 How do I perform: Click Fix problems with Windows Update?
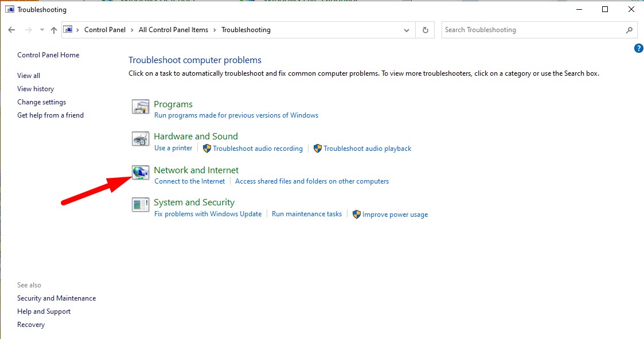[208, 214]
